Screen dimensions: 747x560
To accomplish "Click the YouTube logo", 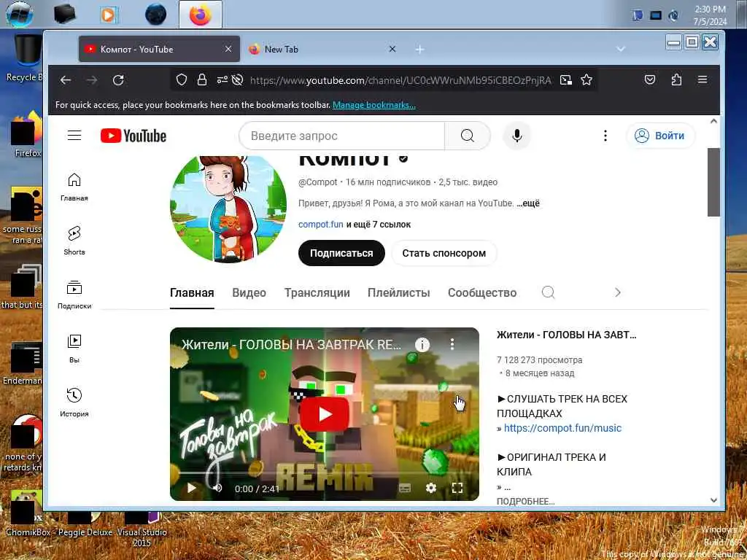I will (x=133, y=136).
